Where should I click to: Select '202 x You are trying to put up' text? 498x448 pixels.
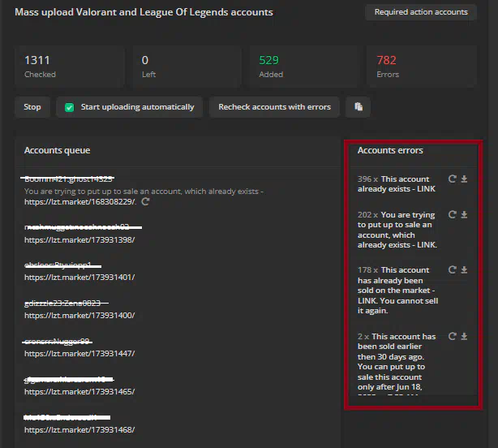[397, 230]
